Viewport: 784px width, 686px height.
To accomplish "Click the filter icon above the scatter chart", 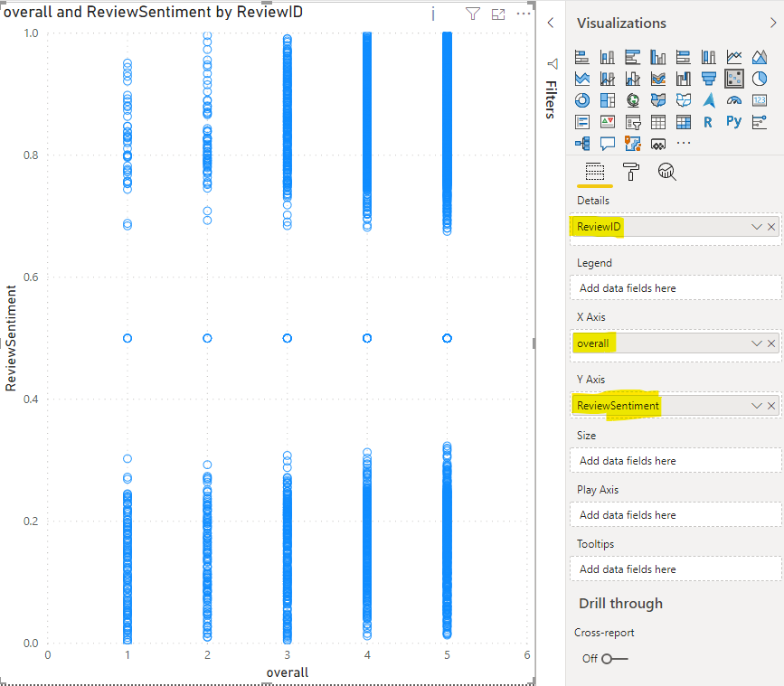I will click(x=471, y=14).
